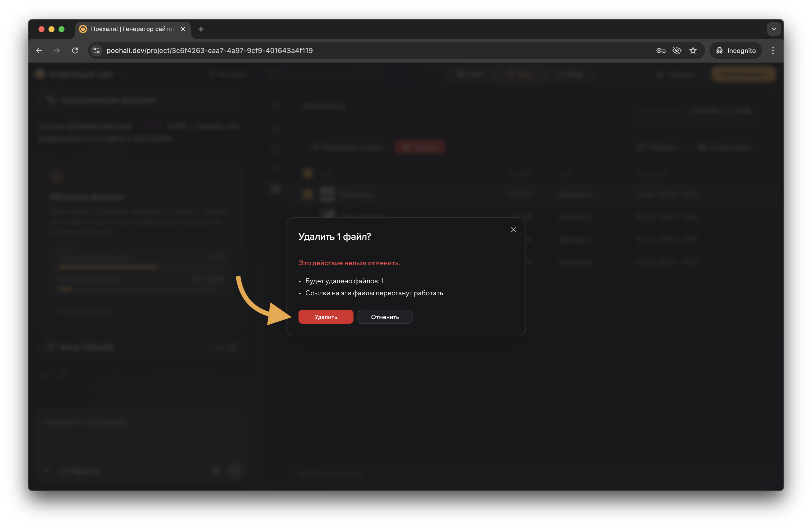Click the crossed-out eye tracking protection icon

pos(676,50)
